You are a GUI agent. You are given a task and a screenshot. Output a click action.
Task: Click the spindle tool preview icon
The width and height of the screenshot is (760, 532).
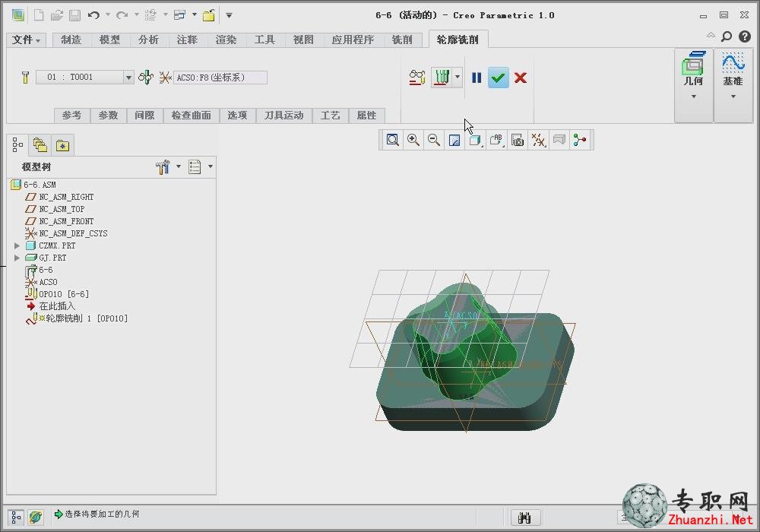click(x=146, y=77)
